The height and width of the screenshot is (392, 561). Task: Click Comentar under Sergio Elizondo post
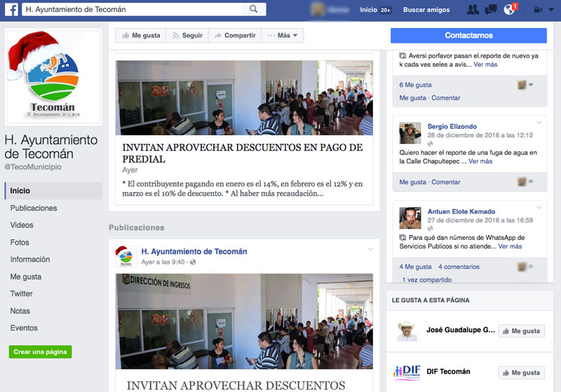click(446, 182)
